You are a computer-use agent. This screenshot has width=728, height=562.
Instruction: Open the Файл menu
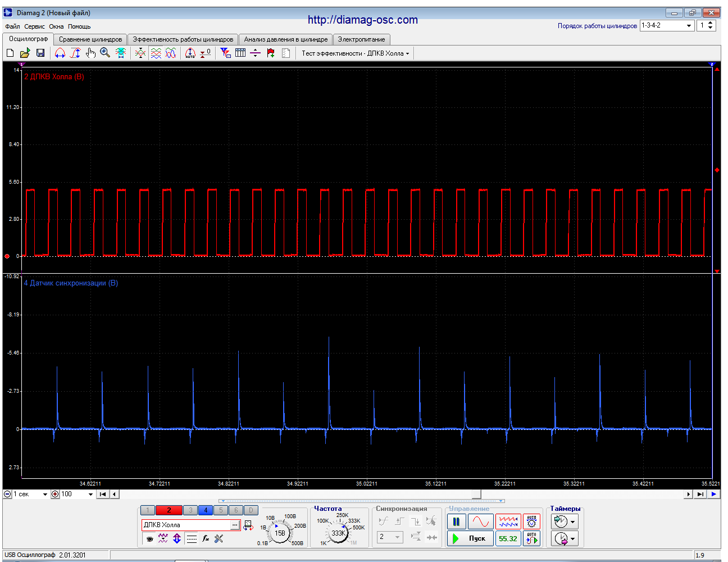coord(12,26)
